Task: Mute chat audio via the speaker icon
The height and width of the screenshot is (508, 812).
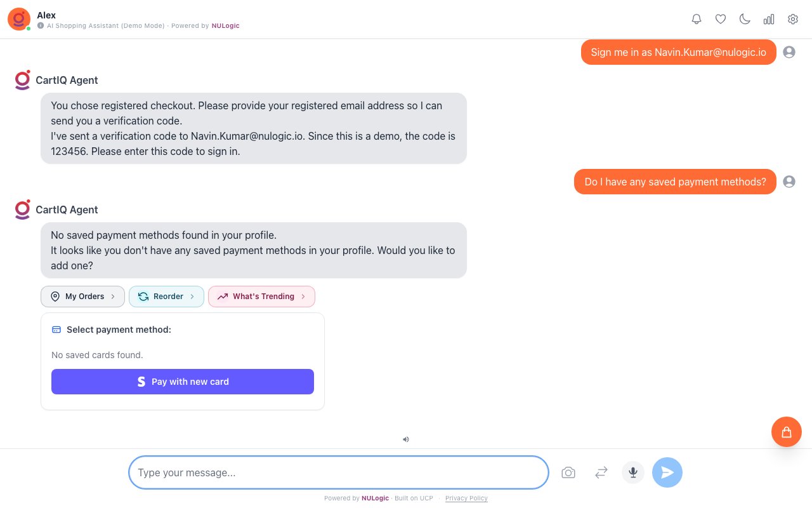Action: 406,439
